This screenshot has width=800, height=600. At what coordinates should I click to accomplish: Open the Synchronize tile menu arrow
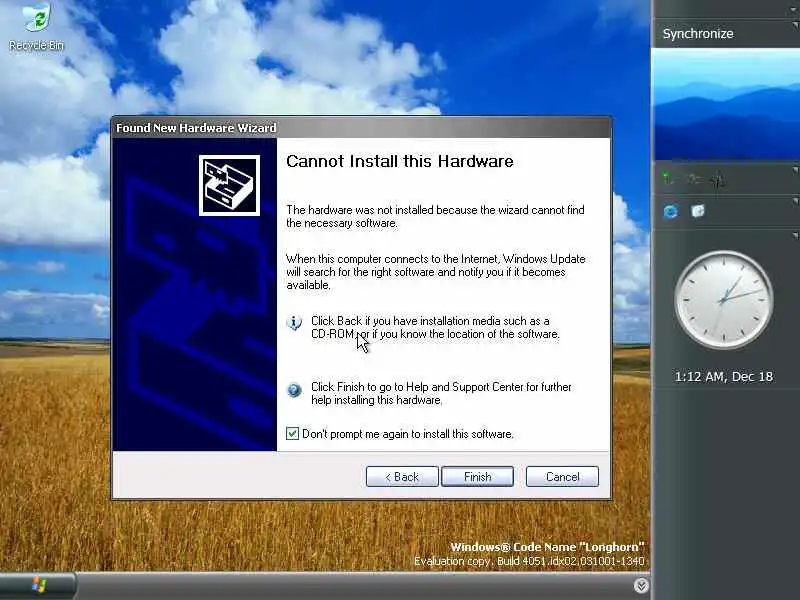[796, 25]
